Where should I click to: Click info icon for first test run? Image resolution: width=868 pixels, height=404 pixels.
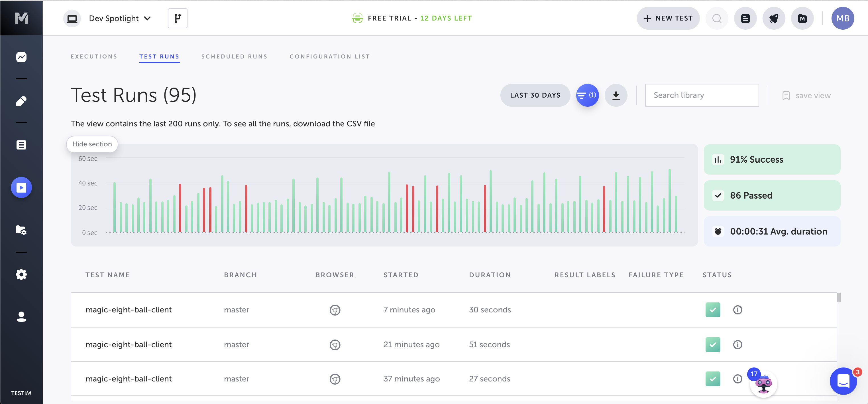[x=737, y=310]
